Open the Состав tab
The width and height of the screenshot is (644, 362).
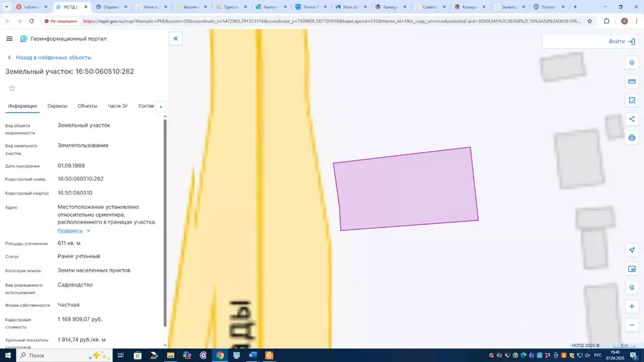(x=146, y=106)
